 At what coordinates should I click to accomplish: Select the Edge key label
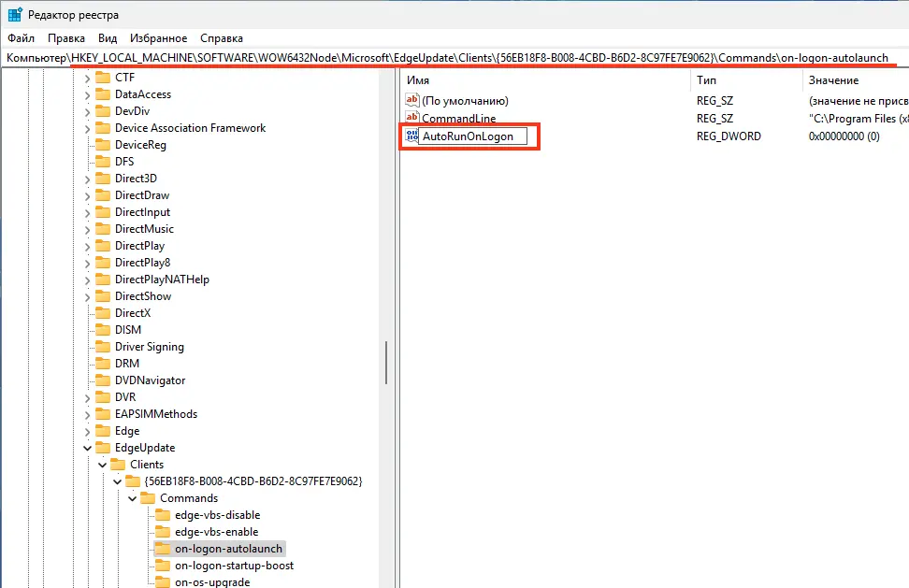(127, 431)
